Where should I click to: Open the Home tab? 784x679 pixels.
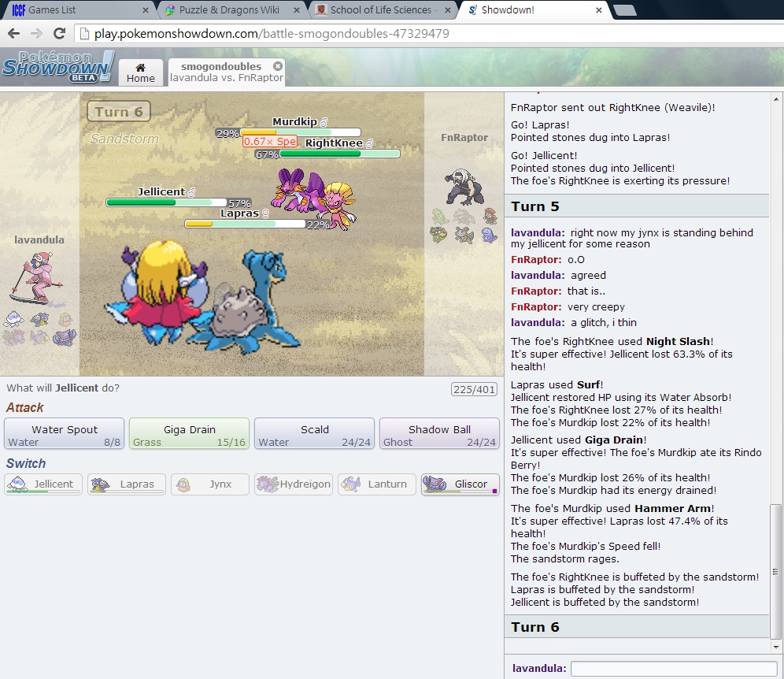[141, 73]
